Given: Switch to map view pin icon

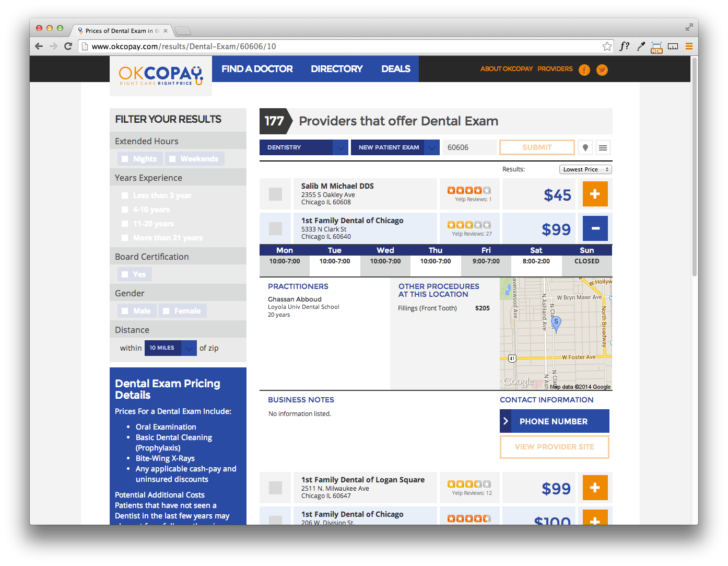Looking at the screenshot, I should click(585, 147).
